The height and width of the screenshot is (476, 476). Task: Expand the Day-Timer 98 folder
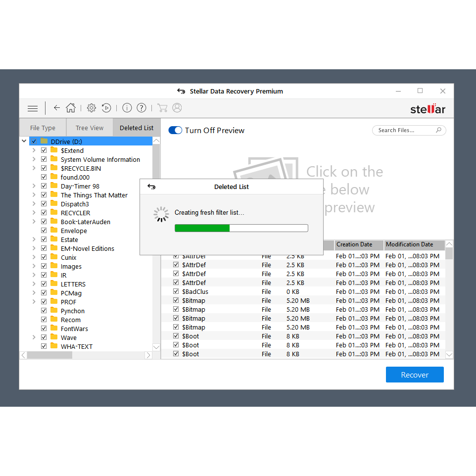coord(34,186)
